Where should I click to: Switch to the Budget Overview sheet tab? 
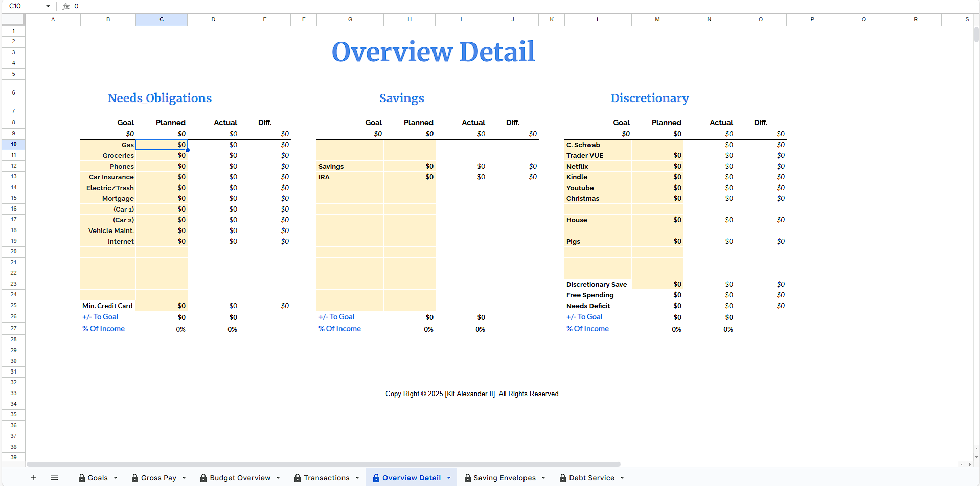(240, 478)
